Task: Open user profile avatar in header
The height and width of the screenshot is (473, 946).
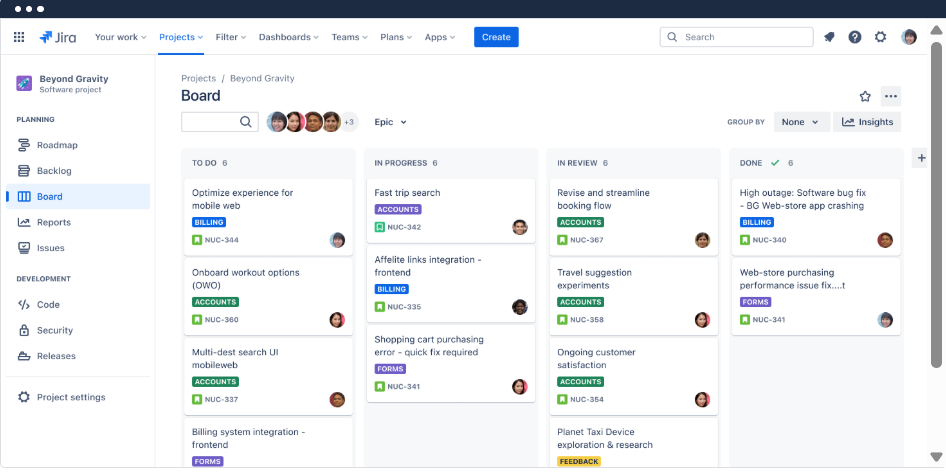Action: pyautogui.click(x=909, y=37)
